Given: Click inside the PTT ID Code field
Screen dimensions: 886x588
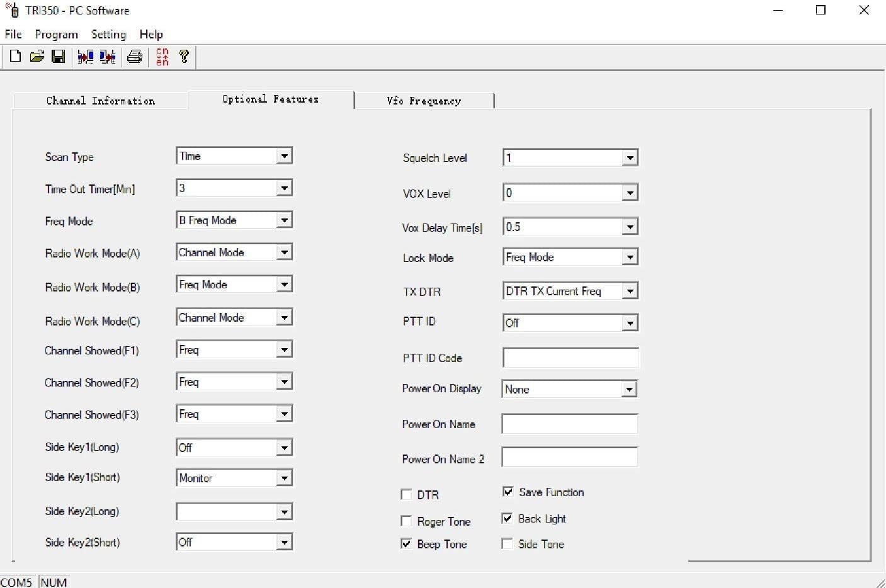Looking at the screenshot, I should (570, 357).
